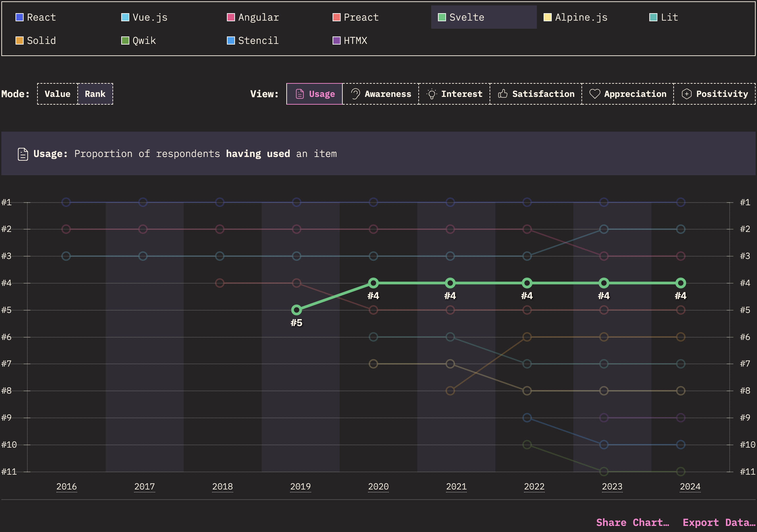Click the 2022 year label
This screenshot has height=532, width=757.
[534, 486]
